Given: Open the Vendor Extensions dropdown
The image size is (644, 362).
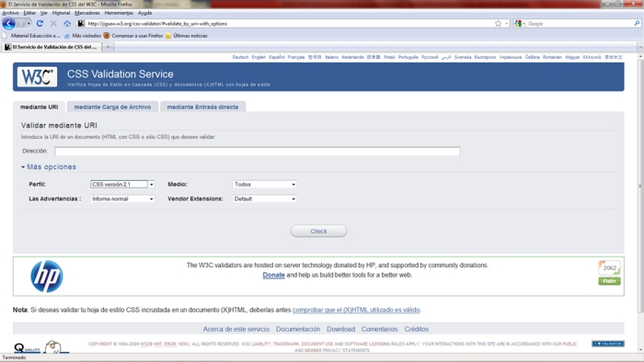Looking at the screenshot, I should 265,198.
